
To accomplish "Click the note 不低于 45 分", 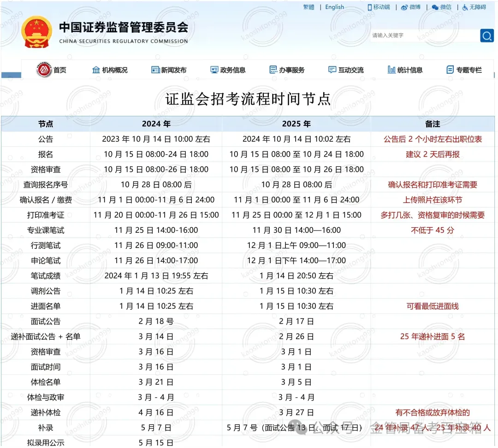I will (x=433, y=230).
